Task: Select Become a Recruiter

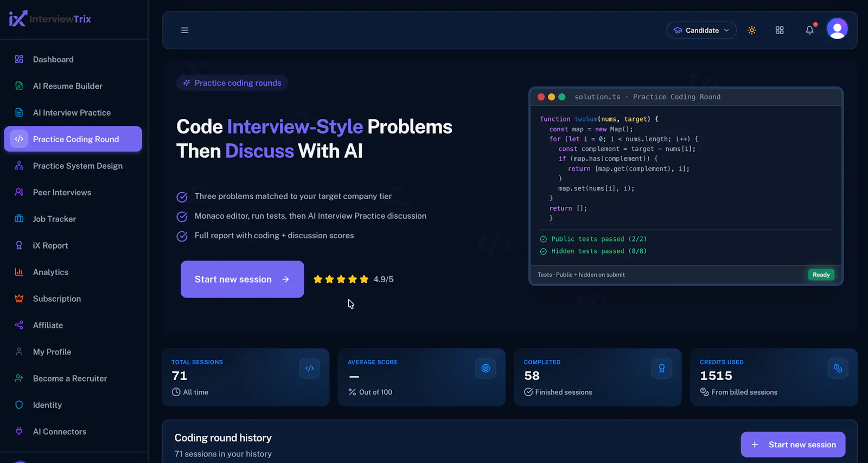Action: (x=73, y=378)
